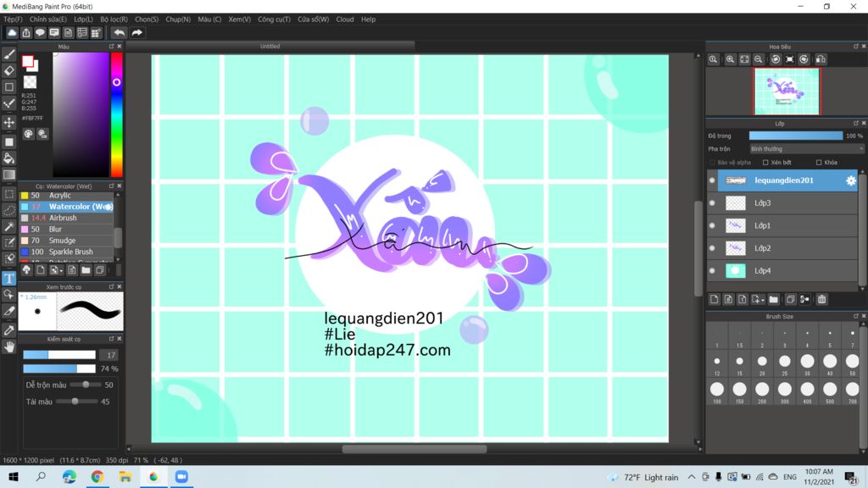This screenshot has height=488, width=868.
Task: Click fit-to-window icon in navigator
Action: point(744,59)
